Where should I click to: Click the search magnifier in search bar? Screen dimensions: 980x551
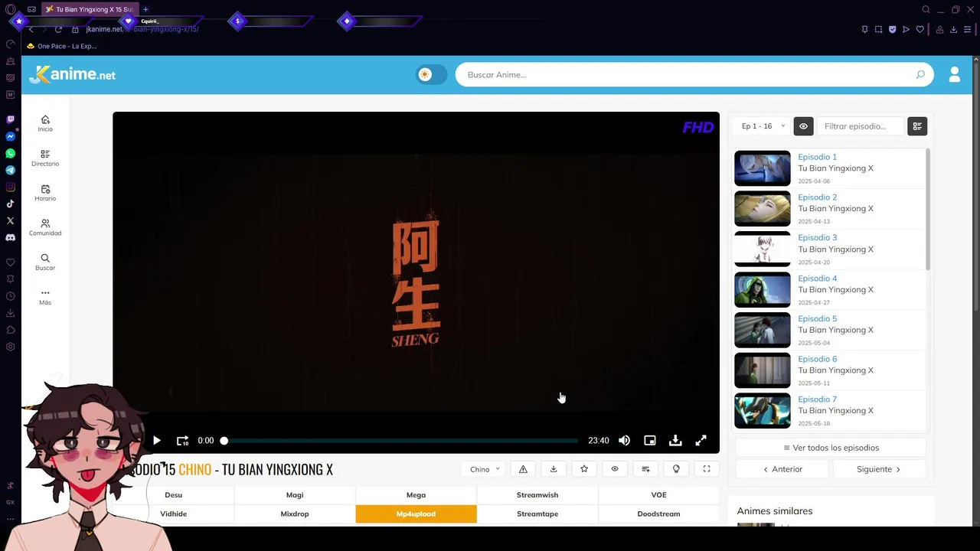point(920,74)
